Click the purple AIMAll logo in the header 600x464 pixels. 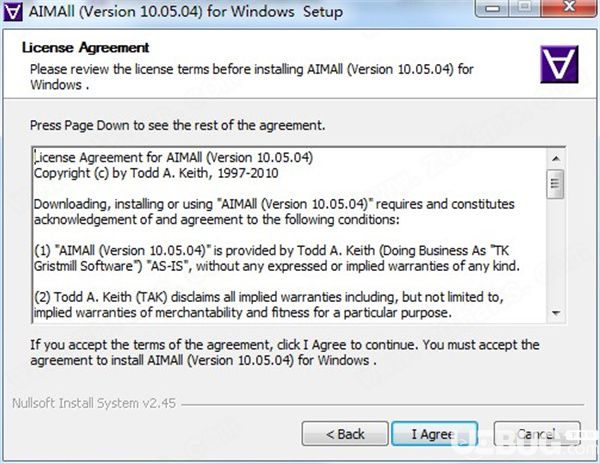559,64
